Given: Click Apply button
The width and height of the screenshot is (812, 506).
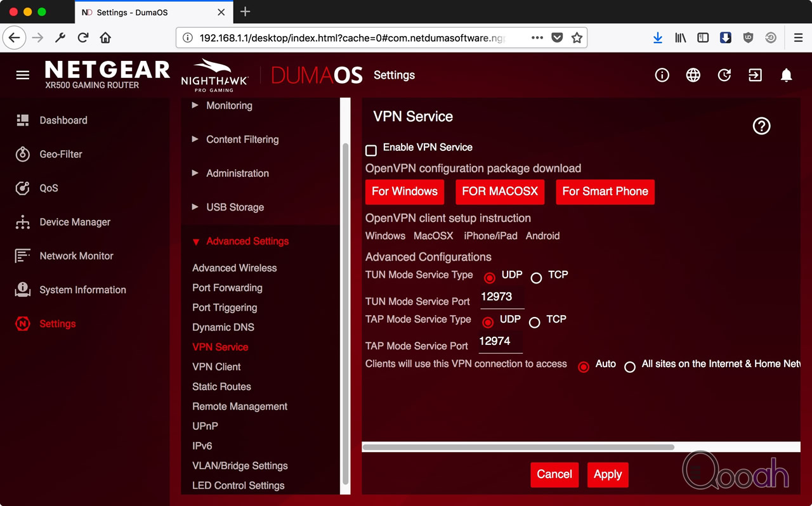Looking at the screenshot, I should click(x=608, y=474).
